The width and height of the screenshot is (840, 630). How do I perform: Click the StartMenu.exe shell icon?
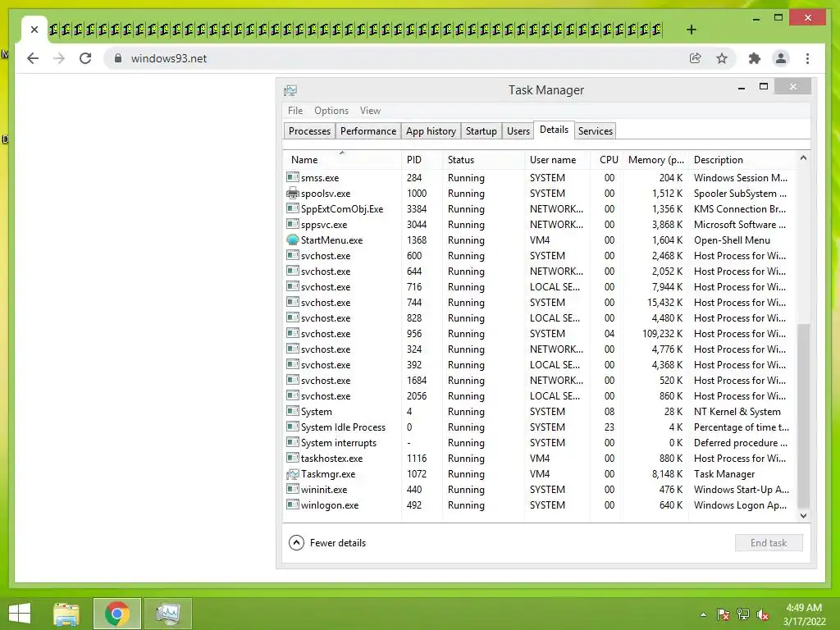[293, 240]
